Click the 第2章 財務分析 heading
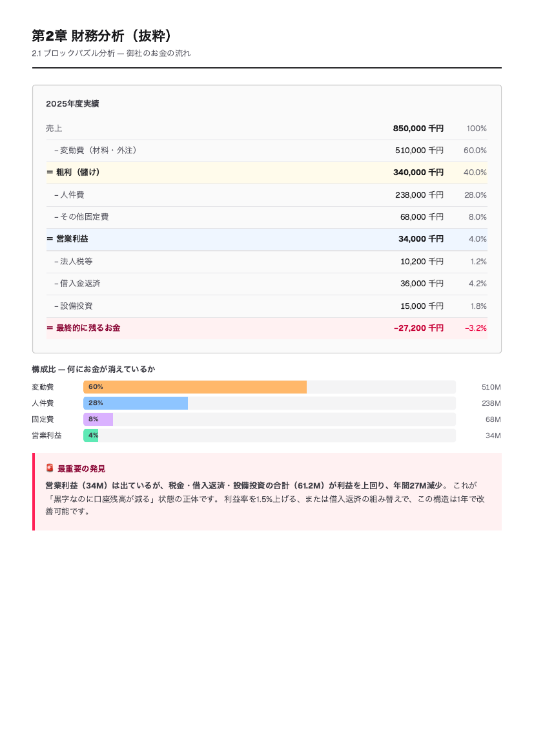 tap(101, 36)
